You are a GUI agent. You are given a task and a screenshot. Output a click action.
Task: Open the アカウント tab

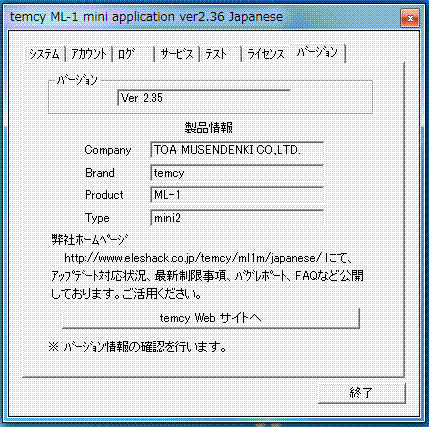89,54
